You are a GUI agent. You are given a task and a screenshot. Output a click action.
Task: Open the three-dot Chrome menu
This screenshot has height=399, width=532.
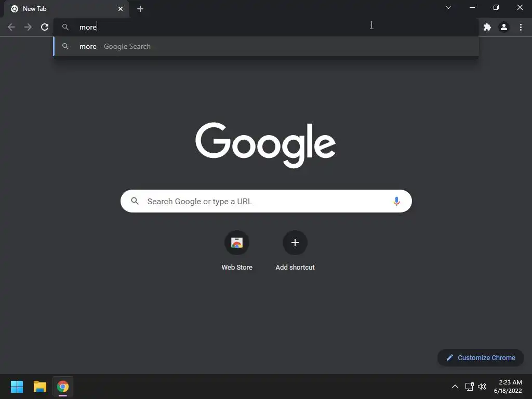pos(521,27)
